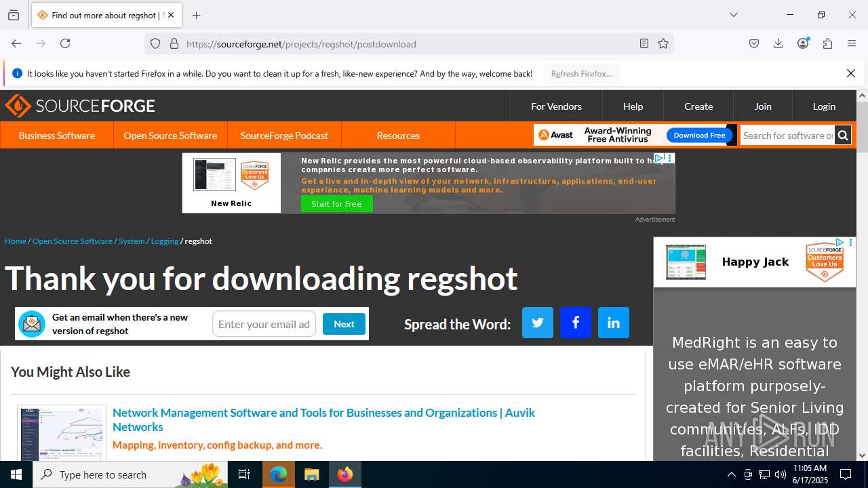Click Start for Free button

point(336,204)
